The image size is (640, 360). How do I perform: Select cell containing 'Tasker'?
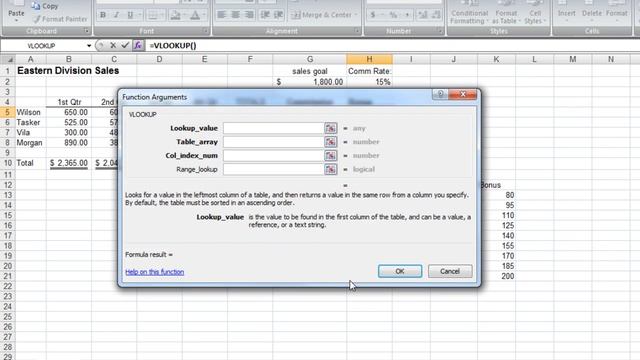pos(31,122)
